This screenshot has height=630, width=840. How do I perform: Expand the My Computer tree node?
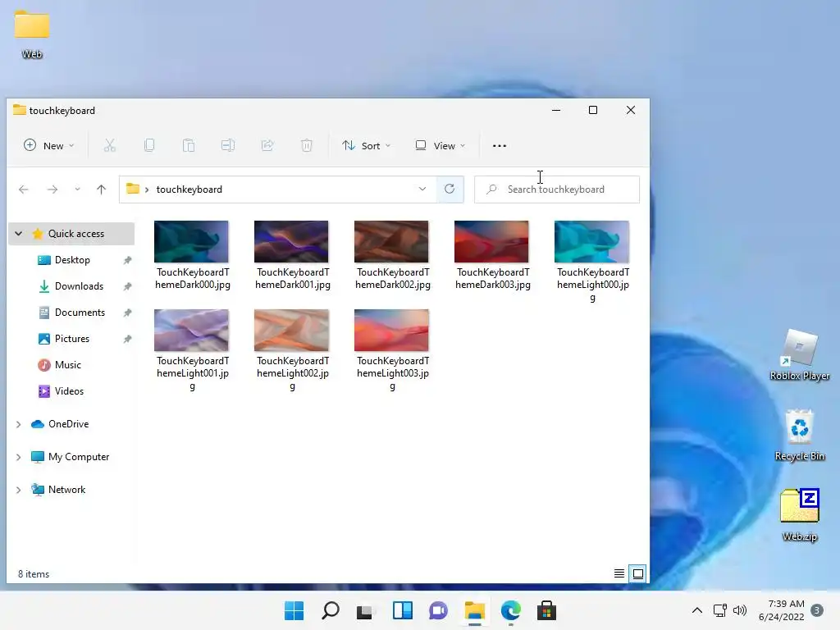(19, 457)
